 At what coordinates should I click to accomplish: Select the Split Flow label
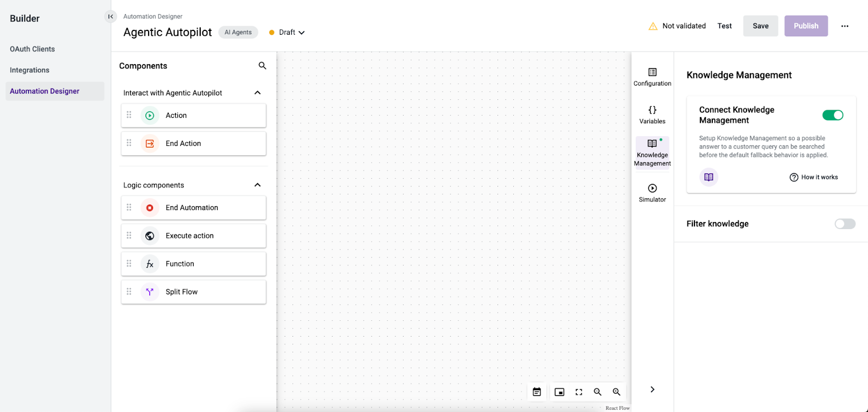[181, 292]
